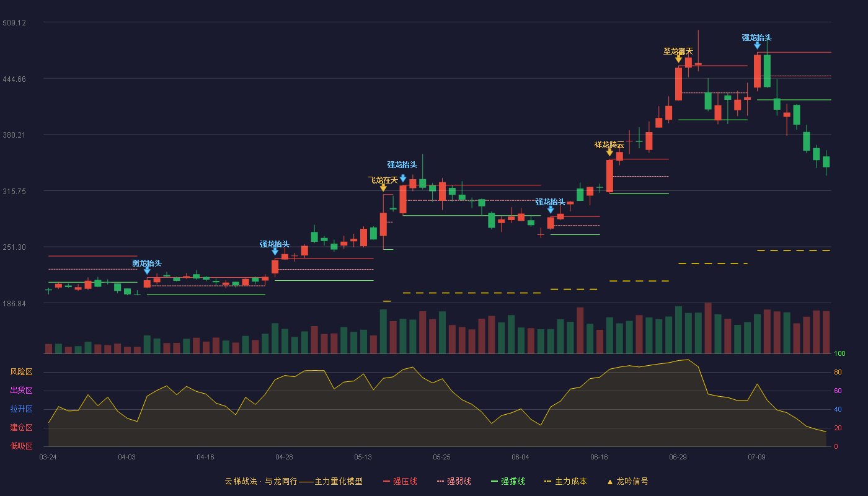The width and height of the screenshot is (868, 496).
Task: Click the blue arrow under 勇龙抬头
Action: click(147, 270)
